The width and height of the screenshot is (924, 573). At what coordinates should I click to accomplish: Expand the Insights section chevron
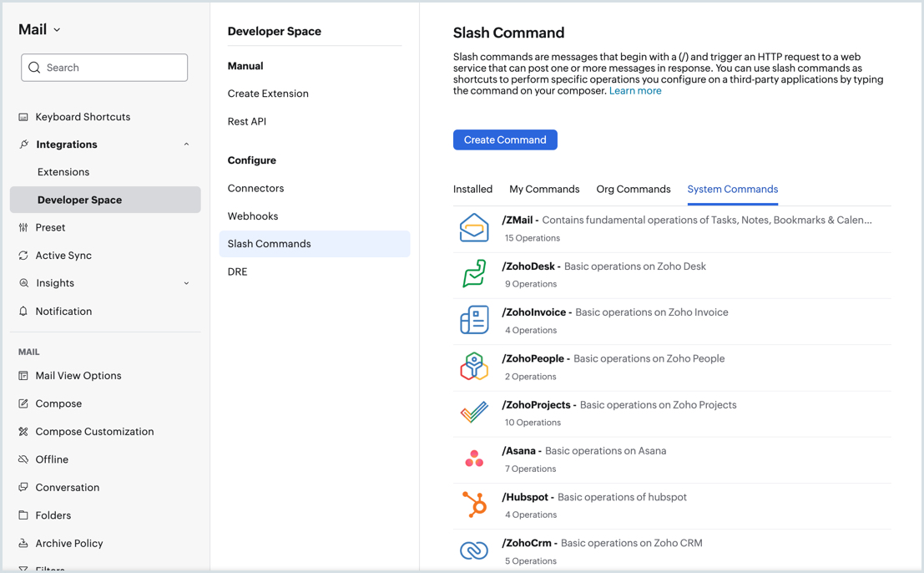[x=186, y=283]
